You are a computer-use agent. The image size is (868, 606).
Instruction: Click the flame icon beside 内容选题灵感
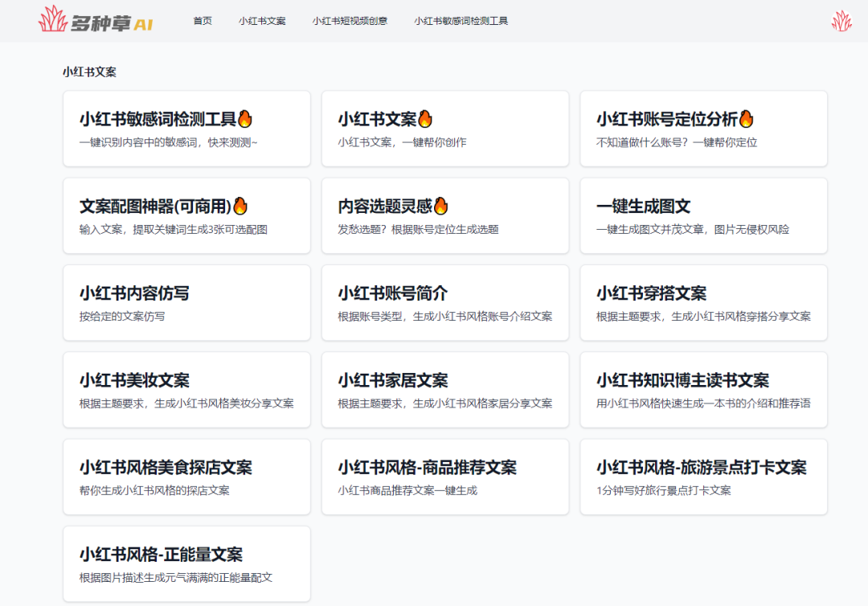[440, 206]
